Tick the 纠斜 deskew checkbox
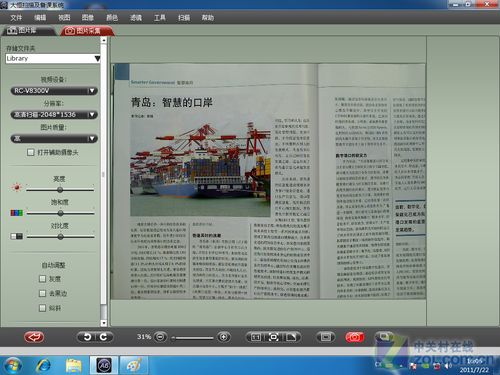The image size is (500, 375). pos(42,308)
